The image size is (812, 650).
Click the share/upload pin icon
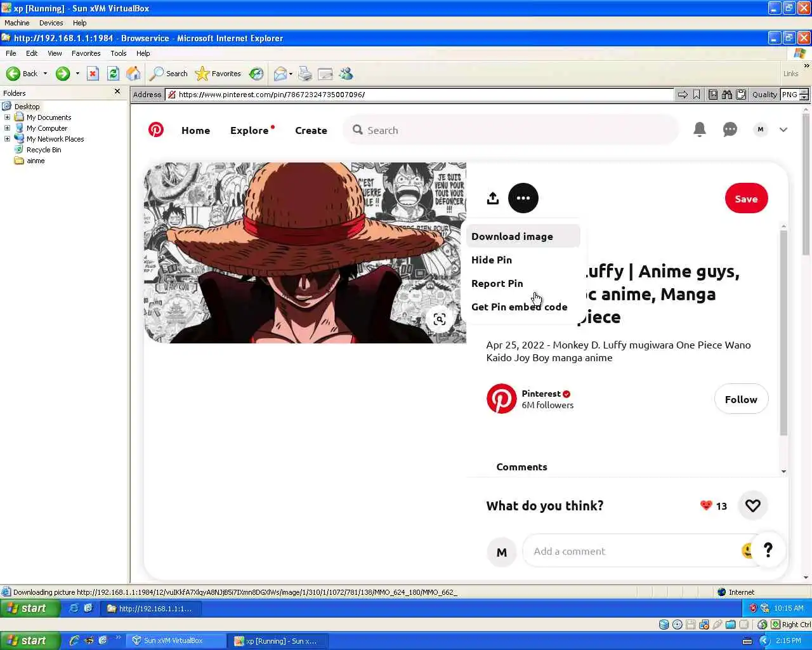[493, 198]
